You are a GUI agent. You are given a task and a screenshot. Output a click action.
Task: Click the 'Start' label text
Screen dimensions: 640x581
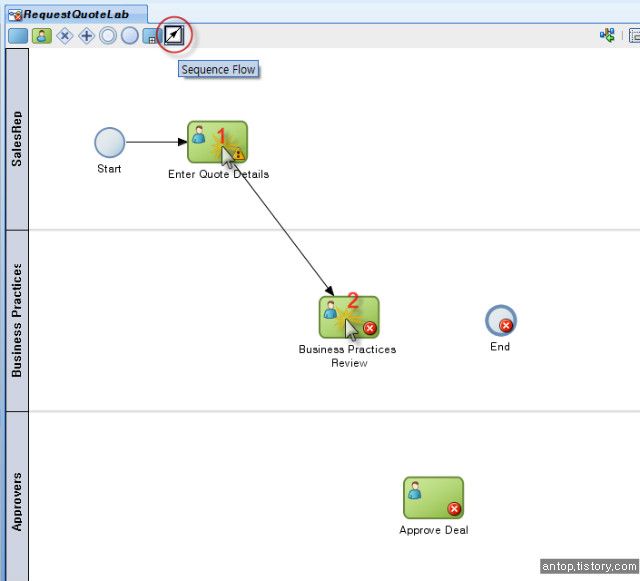pos(109,169)
